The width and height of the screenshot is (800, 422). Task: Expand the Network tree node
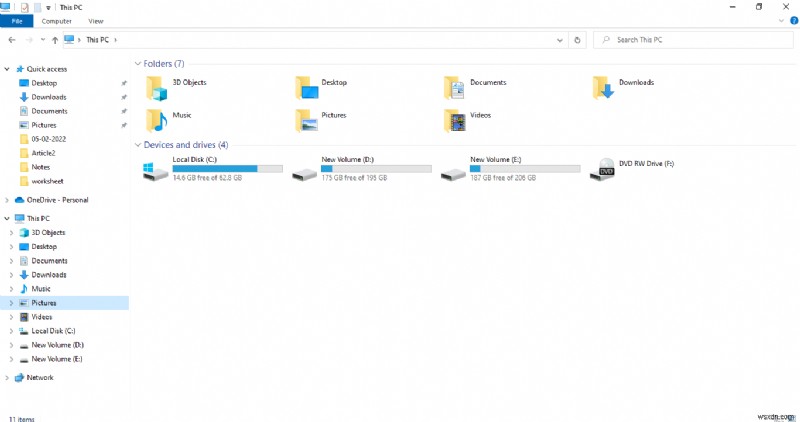coord(7,378)
